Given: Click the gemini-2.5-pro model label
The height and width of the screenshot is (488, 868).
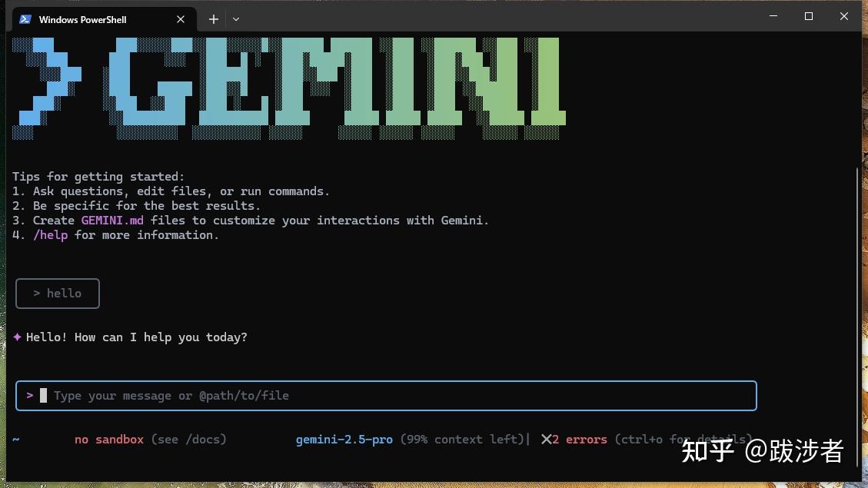Looking at the screenshot, I should click(344, 439).
